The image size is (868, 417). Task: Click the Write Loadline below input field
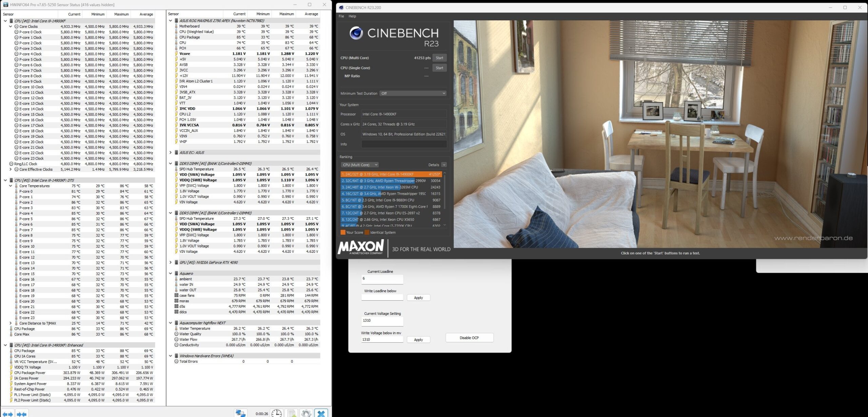click(x=382, y=297)
